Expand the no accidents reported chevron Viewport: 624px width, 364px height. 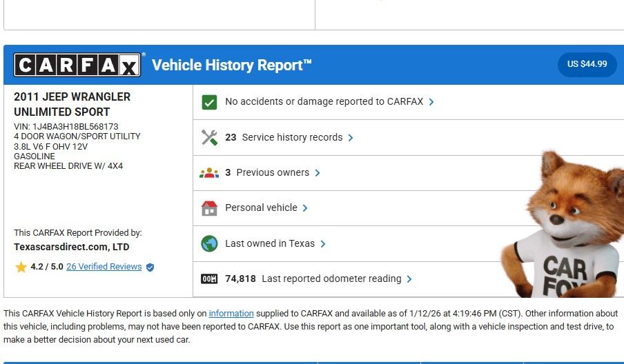[x=431, y=102]
